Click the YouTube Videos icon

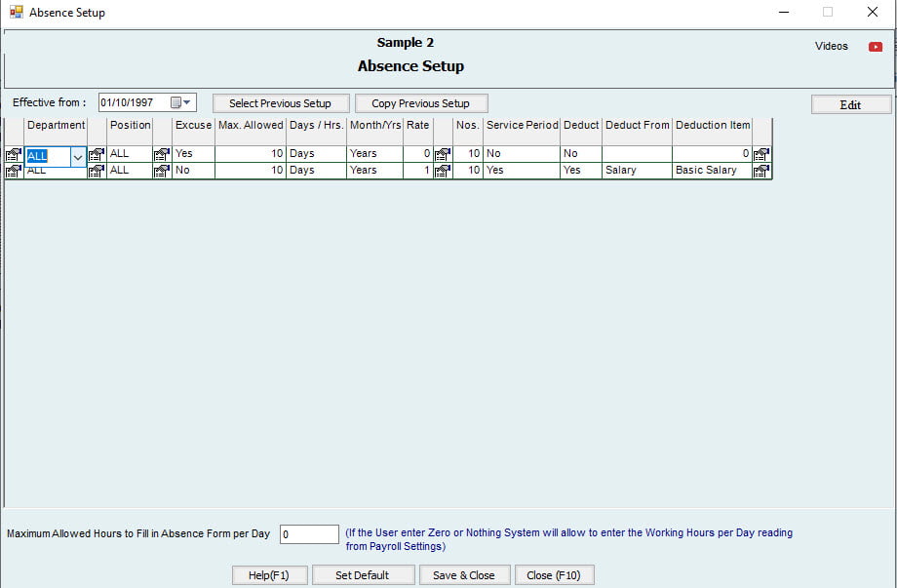[x=875, y=47]
